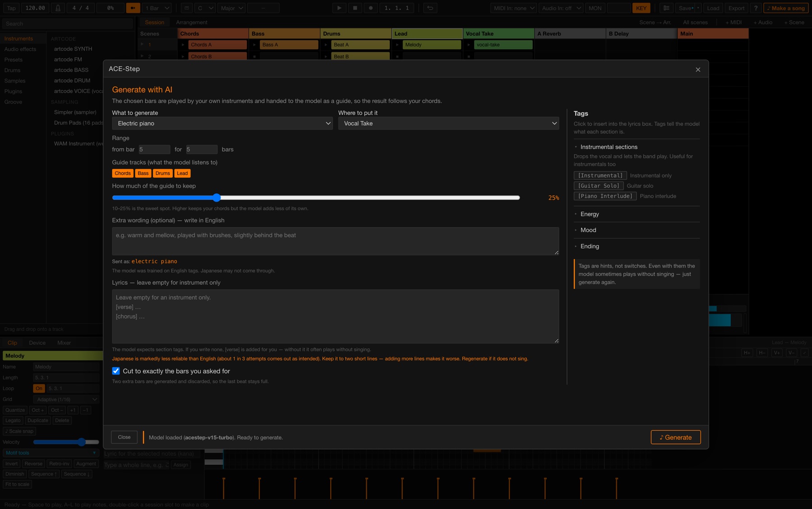Click the orange record-mode icon beside 0%

[133, 8]
